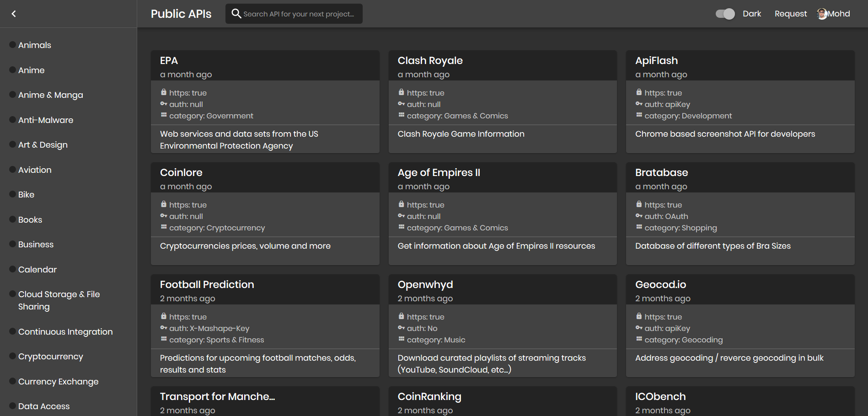This screenshot has width=868, height=416.
Task: Select Anime & Manga in the sidebar
Action: point(51,95)
